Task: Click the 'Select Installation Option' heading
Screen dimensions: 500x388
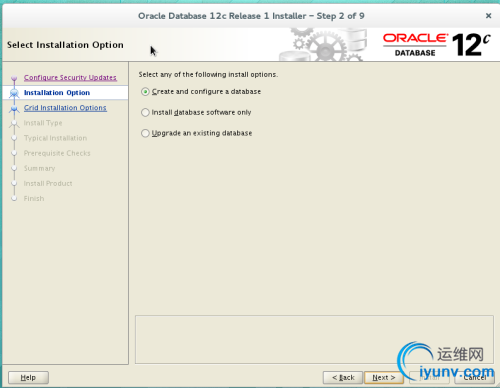Action: click(65, 45)
